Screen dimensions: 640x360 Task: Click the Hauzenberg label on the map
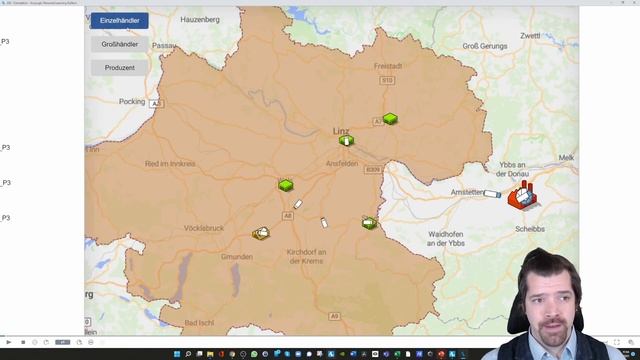pyautogui.click(x=200, y=20)
